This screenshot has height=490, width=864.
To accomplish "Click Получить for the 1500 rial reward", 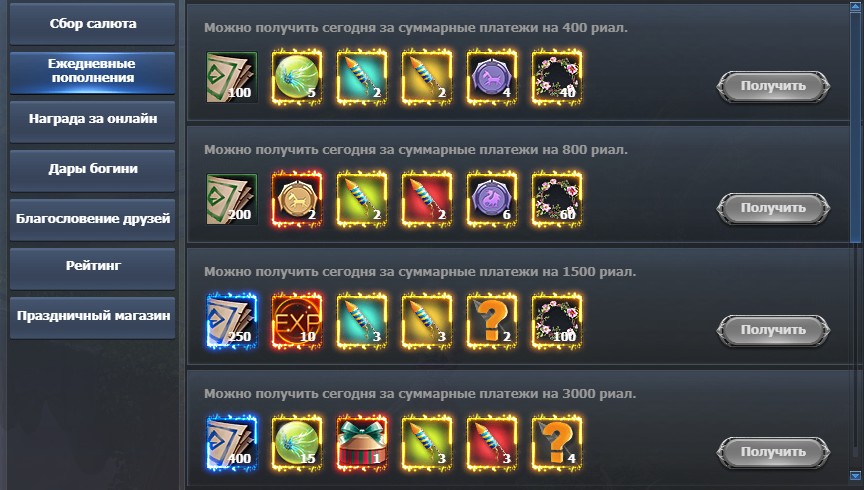I will [773, 330].
